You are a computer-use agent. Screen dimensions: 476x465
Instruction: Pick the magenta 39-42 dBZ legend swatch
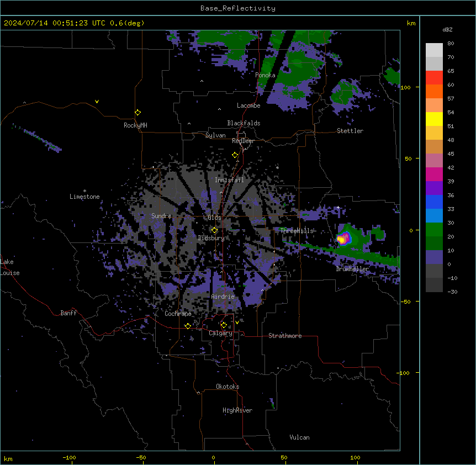434,174
